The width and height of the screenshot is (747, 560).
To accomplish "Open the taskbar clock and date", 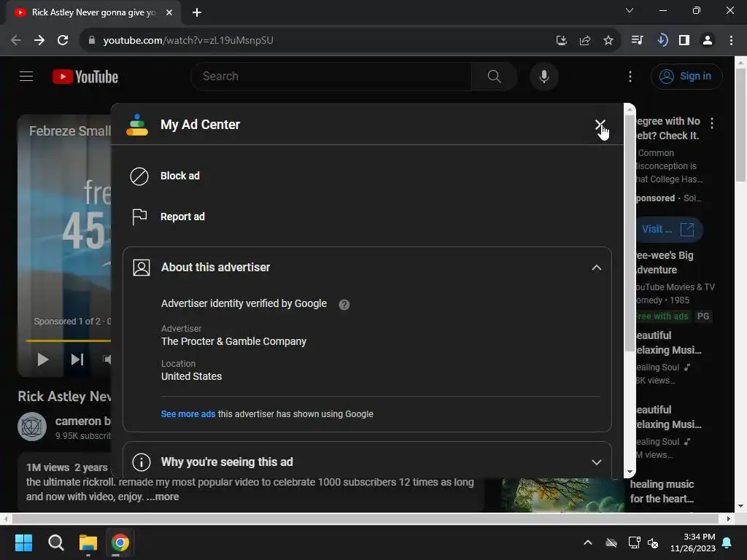I will pos(693,542).
